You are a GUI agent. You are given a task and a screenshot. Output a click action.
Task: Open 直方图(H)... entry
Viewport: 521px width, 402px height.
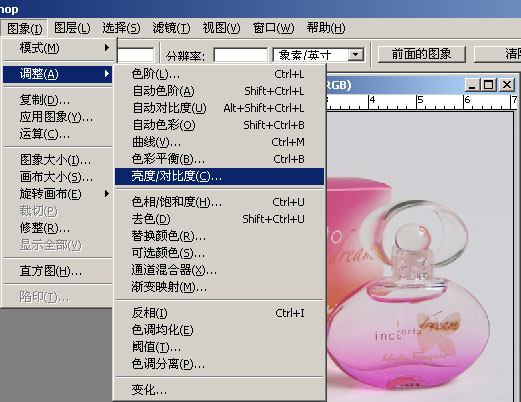click(58, 271)
